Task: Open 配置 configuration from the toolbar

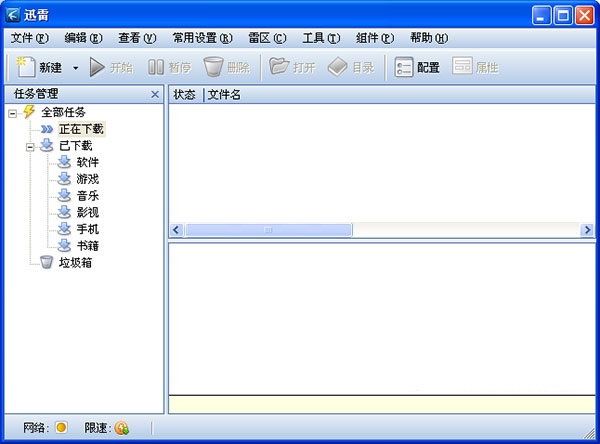Action: point(417,67)
